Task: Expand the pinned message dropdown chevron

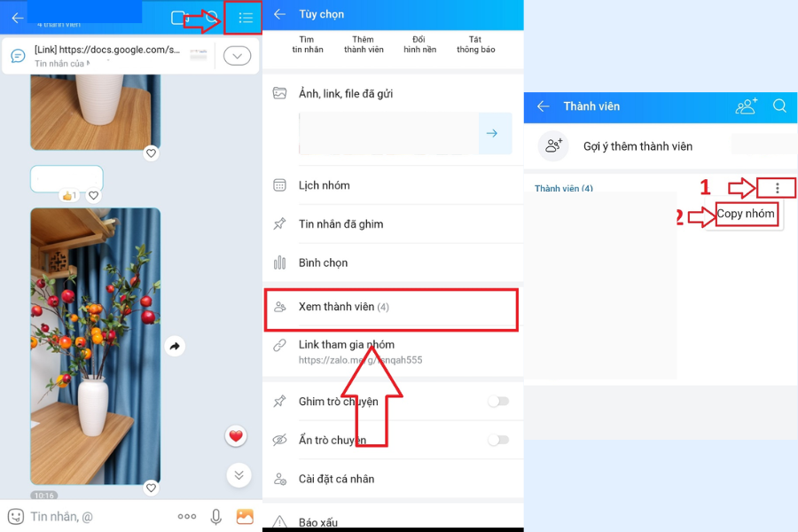Action: [x=237, y=56]
